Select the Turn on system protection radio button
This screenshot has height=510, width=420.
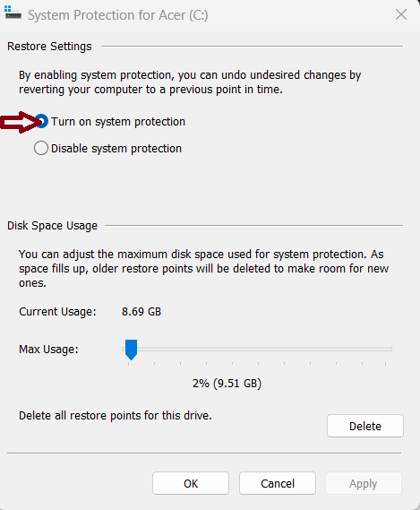[41, 121]
